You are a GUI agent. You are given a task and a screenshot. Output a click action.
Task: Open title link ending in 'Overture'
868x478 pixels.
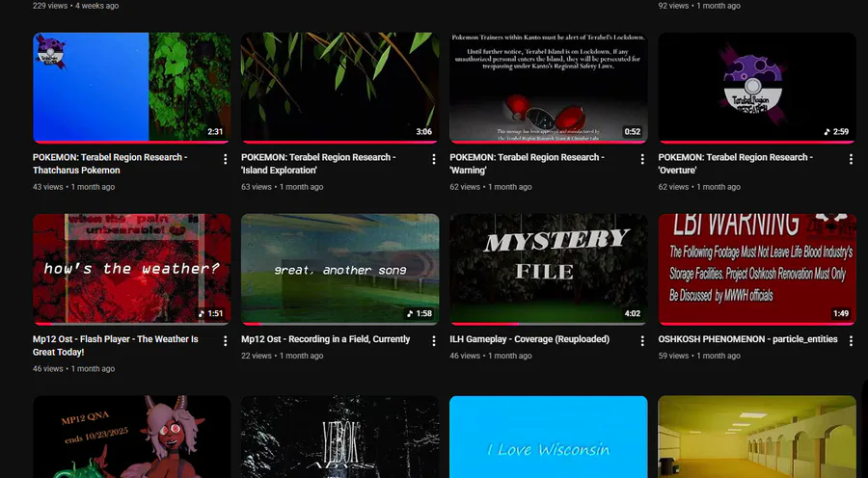(x=735, y=164)
